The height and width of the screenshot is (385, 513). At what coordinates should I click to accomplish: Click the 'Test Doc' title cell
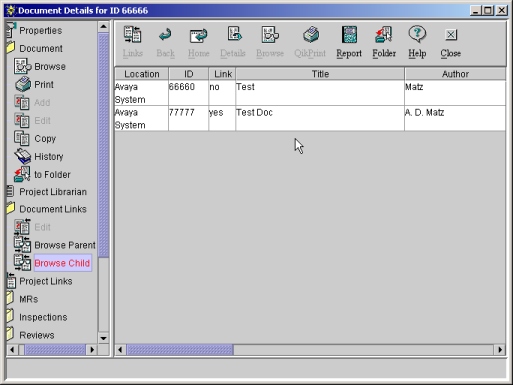tap(320, 118)
